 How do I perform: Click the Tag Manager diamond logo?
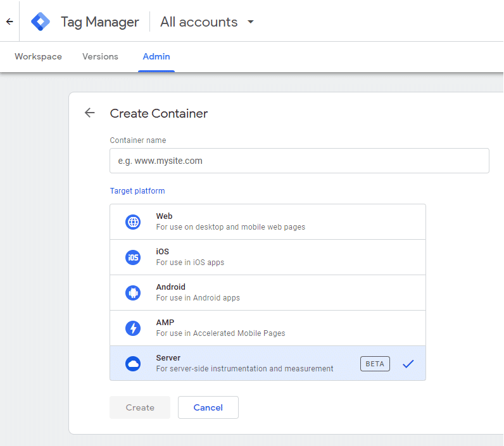[41, 22]
